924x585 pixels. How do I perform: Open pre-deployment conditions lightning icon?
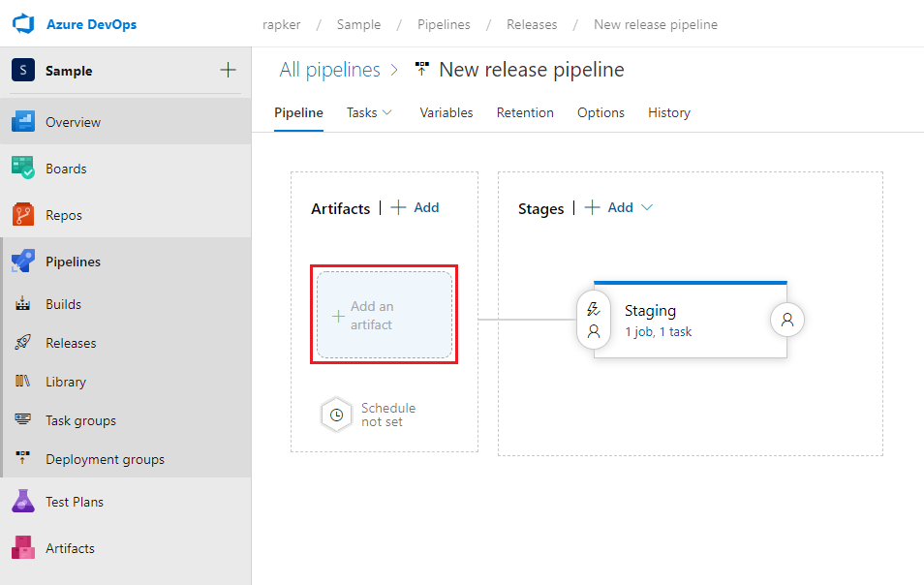click(x=594, y=309)
